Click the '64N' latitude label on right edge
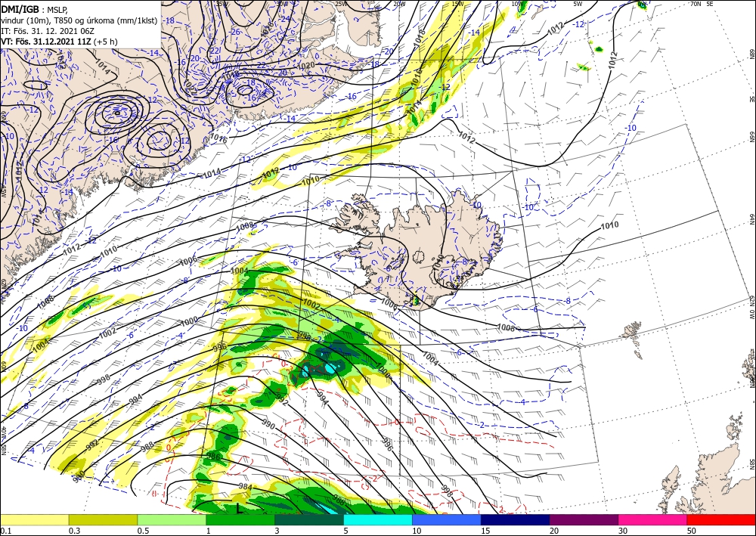Screen dimensions: 756x536 751,219
